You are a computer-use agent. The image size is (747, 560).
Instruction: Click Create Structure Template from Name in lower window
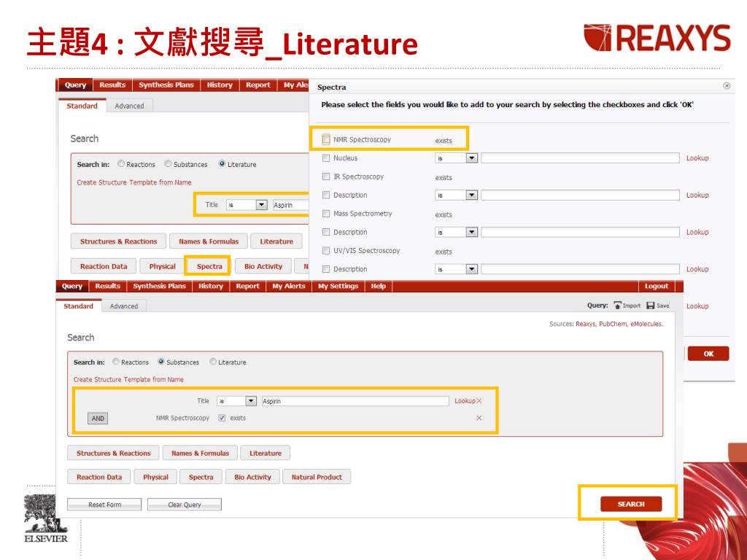point(128,379)
